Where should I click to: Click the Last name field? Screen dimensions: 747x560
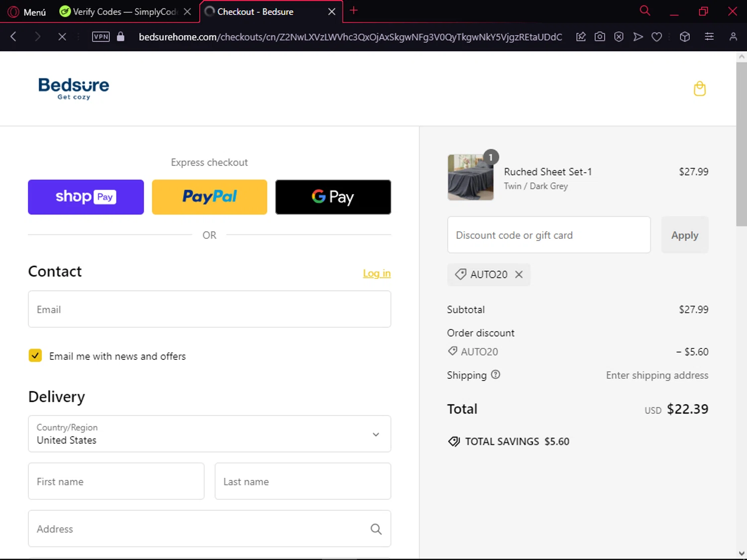303,481
